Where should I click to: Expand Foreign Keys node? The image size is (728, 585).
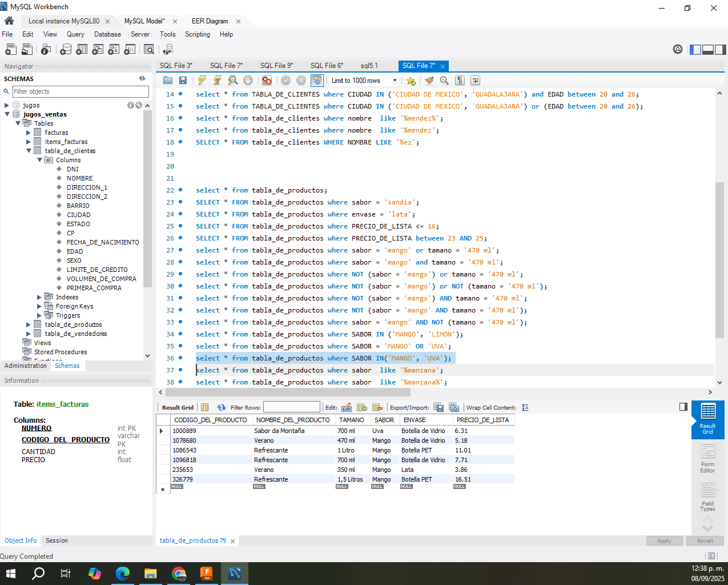[x=39, y=306]
